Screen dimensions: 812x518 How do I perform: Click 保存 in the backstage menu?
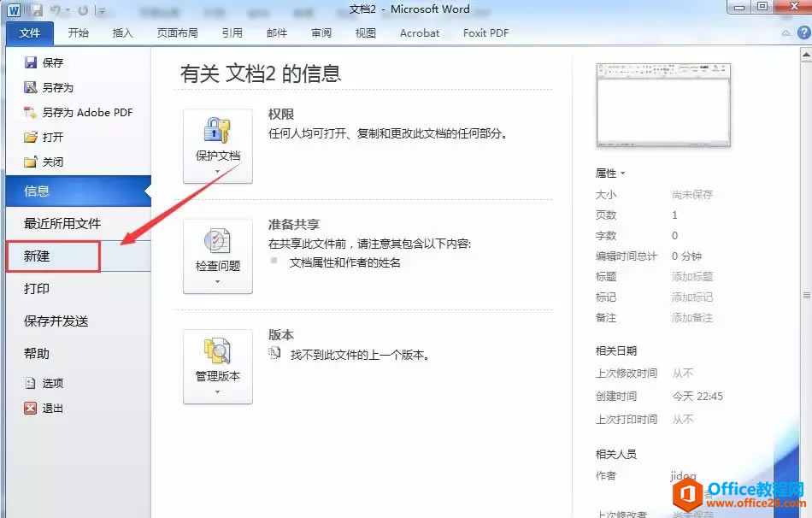click(x=44, y=62)
